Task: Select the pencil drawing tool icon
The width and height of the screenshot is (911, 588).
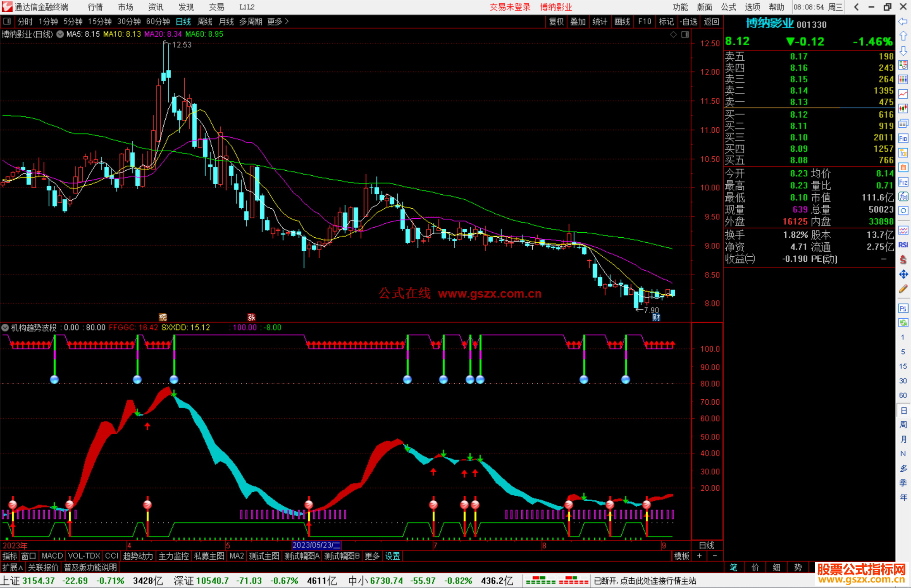Action: pyautogui.click(x=903, y=289)
